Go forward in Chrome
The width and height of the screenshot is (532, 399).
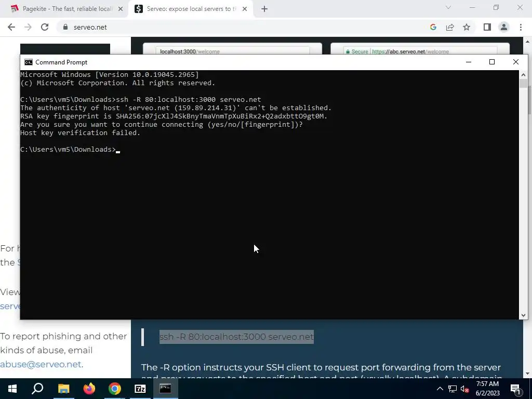click(28, 27)
